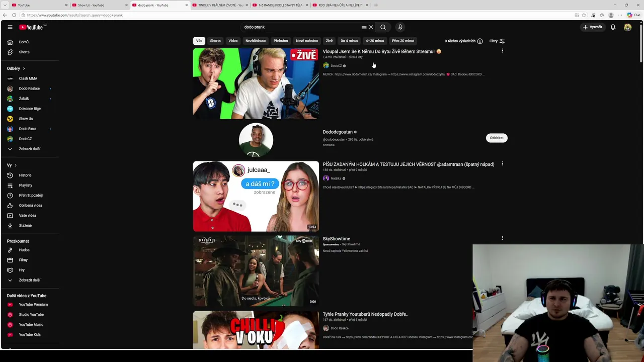
Task: Open Dododegoutan channel avatar
Action: 256,139
